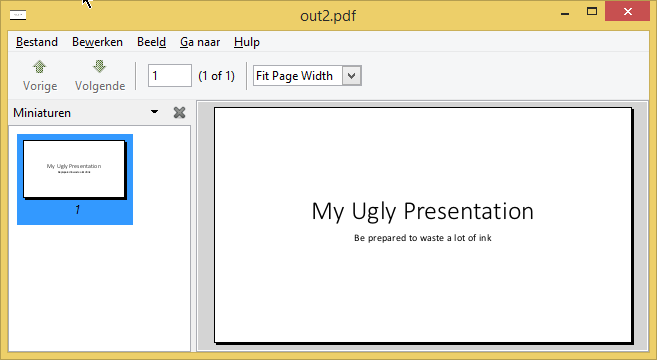Viewport: 657px width, 360px height.
Task: Click the 'Be prepared to waste a lot of ink' subtitle
Action: point(422,238)
